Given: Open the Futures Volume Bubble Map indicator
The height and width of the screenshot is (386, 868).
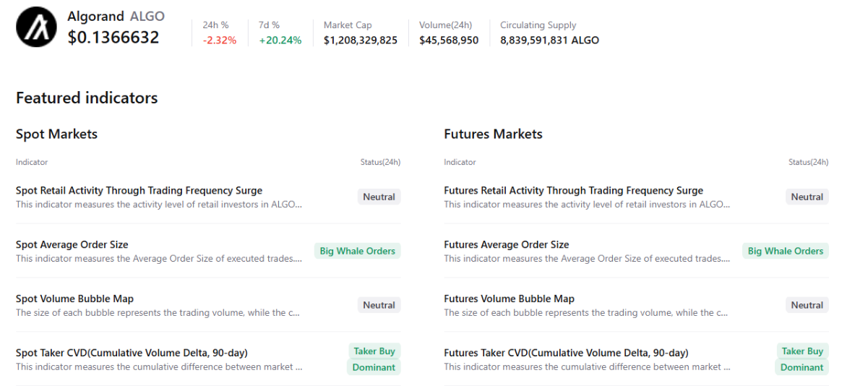Looking at the screenshot, I should pyautogui.click(x=509, y=299).
